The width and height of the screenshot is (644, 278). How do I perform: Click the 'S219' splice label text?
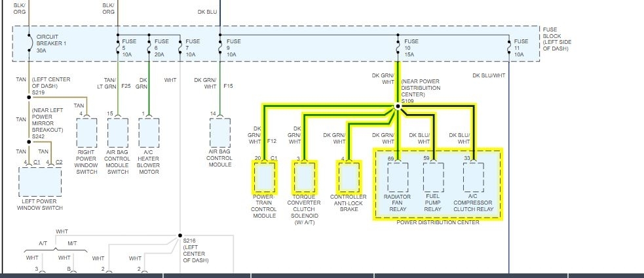pyautogui.click(x=38, y=92)
